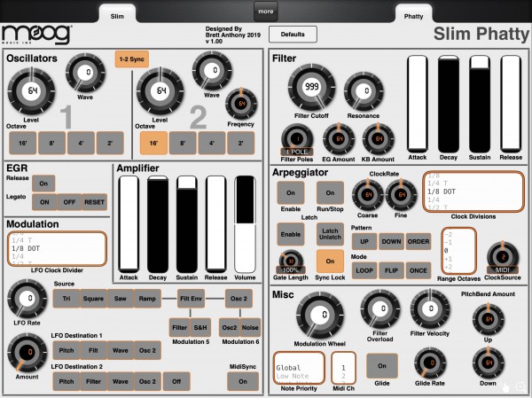Select arpeggiator mode LOOP
This screenshot has height=398, width=532.
coord(364,270)
